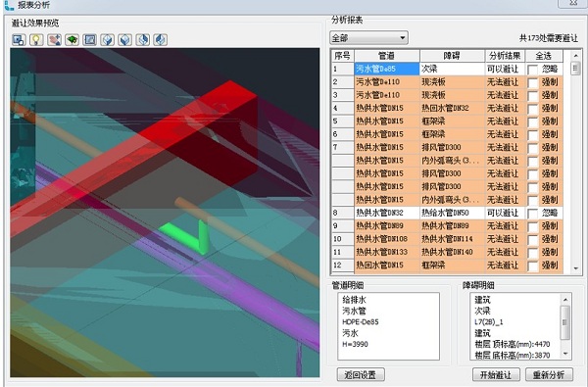
Task: Tick the 强制 checkbox in row number 2
Action: click(532, 82)
